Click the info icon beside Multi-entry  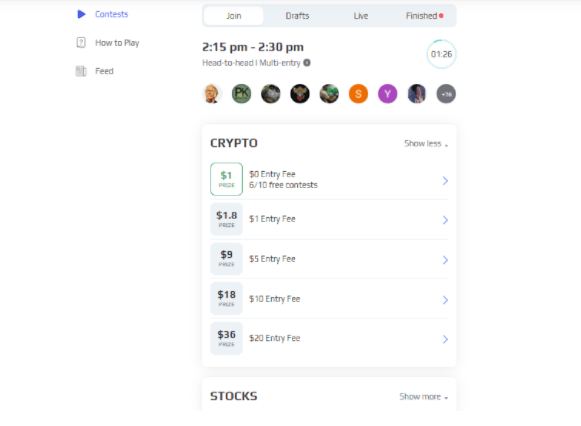coord(307,63)
